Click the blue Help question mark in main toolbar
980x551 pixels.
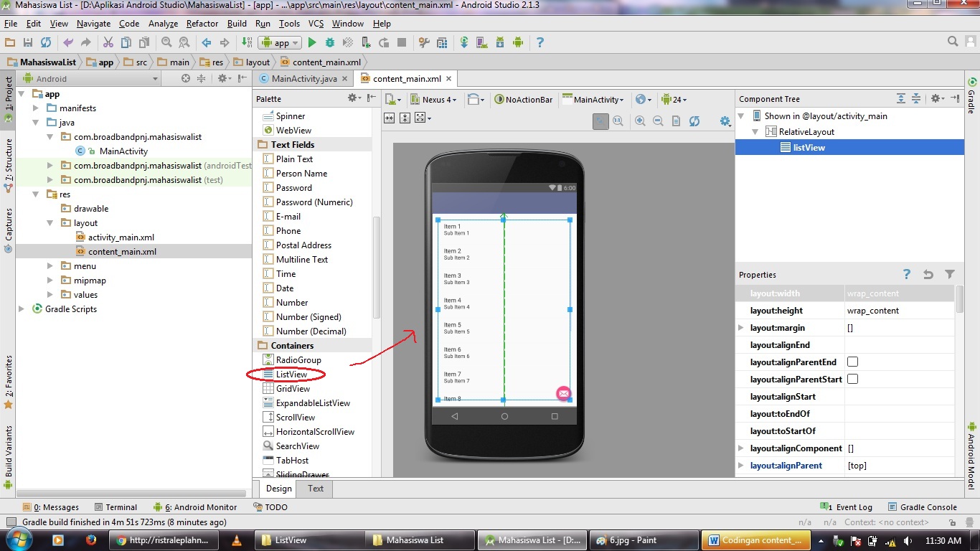(x=540, y=42)
